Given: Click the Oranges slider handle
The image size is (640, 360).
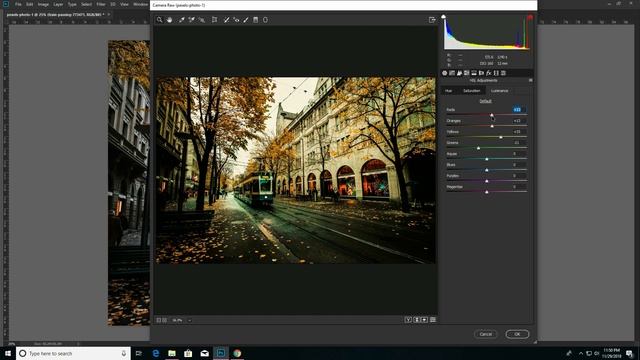Looking at the screenshot, I should [492, 126].
